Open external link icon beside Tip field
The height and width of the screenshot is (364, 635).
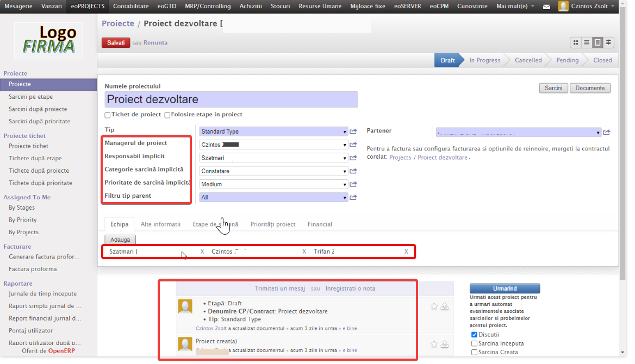tap(353, 131)
